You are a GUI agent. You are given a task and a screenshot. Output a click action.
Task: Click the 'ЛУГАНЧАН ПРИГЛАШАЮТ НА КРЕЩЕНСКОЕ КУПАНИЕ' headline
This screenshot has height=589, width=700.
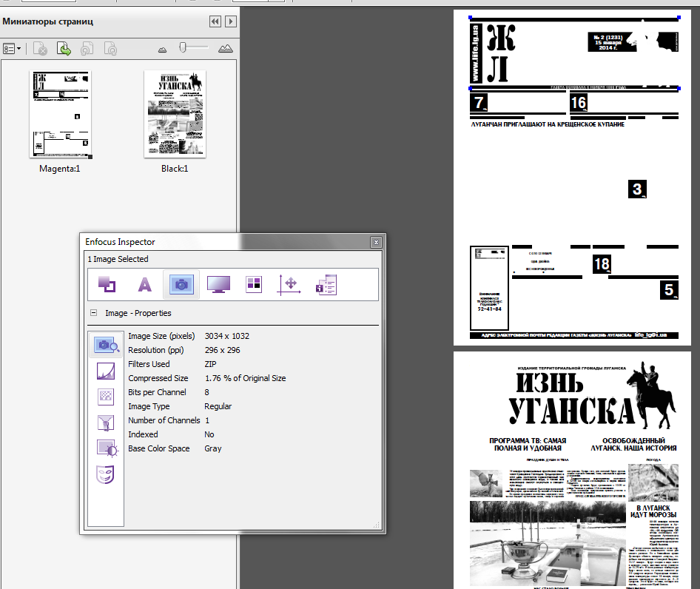click(x=548, y=124)
